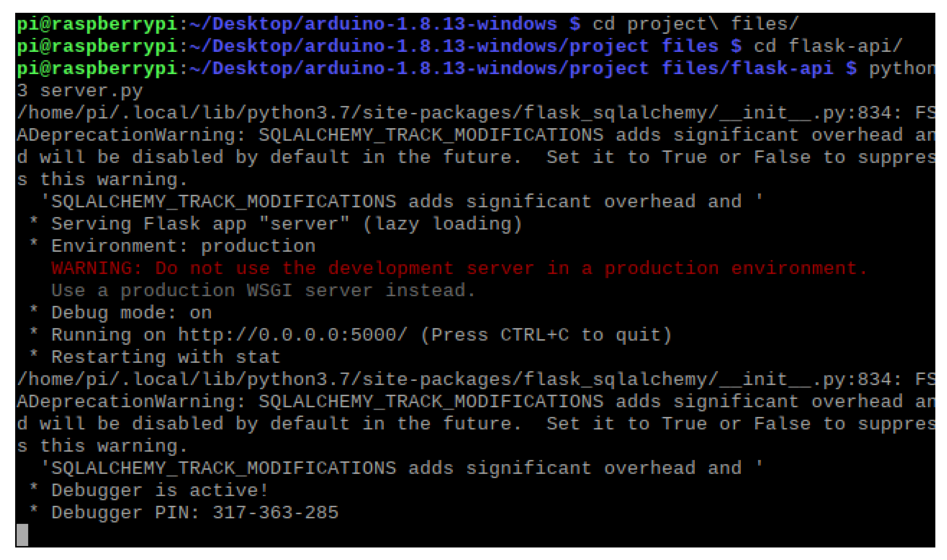Click the first "s this warning." line

point(102,180)
